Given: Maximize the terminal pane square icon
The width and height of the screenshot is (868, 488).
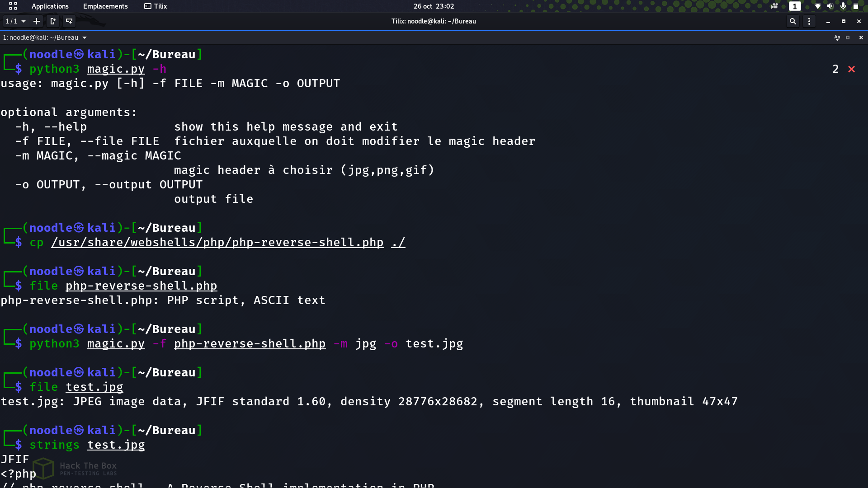Looking at the screenshot, I should point(848,38).
